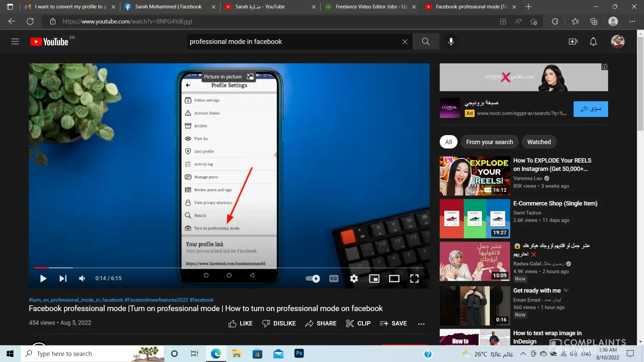Open the YouTube hamburger guide menu
The height and width of the screenshot is (362, 644).
15,42
